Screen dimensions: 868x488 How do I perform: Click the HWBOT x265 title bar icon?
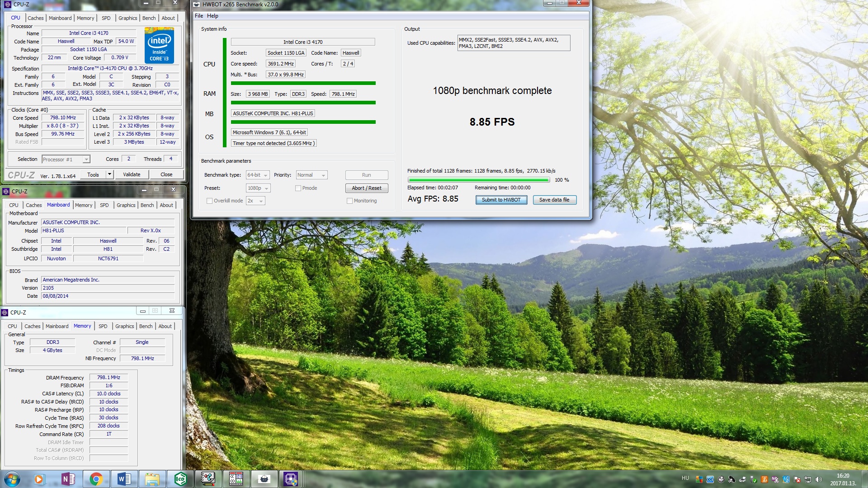pos(197,5)
